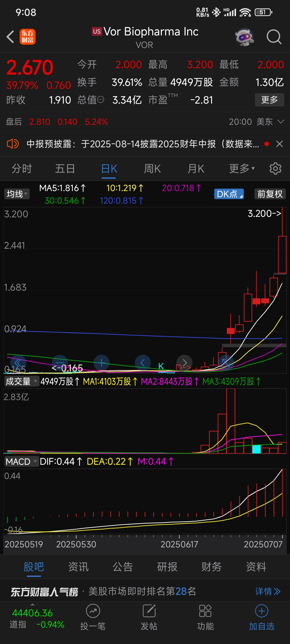This screenshot has height=644, width=290.
Task: Tap the MA5:1.816 average label
Action: pyautogui.click(x=62, y=188)
